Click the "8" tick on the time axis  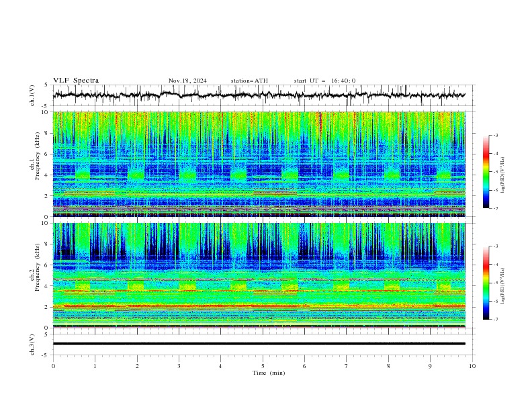(388, 366)
